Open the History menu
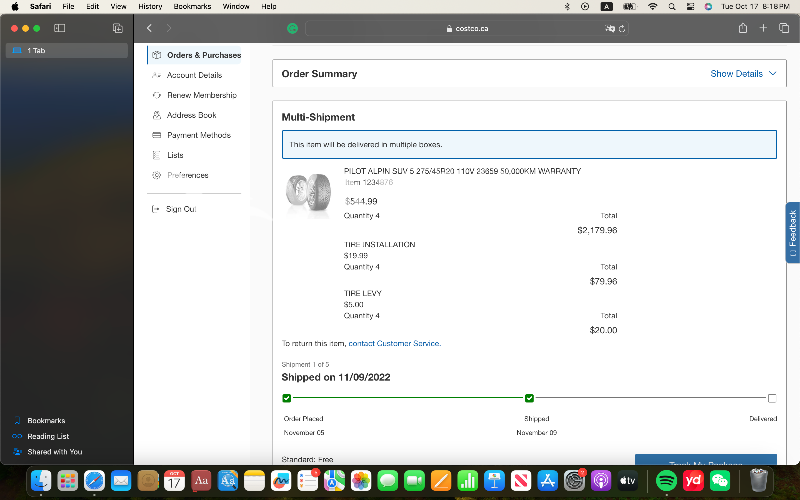The width and height of the screenshot is (800, 500). pyautogui.click(x=149, y=6)
